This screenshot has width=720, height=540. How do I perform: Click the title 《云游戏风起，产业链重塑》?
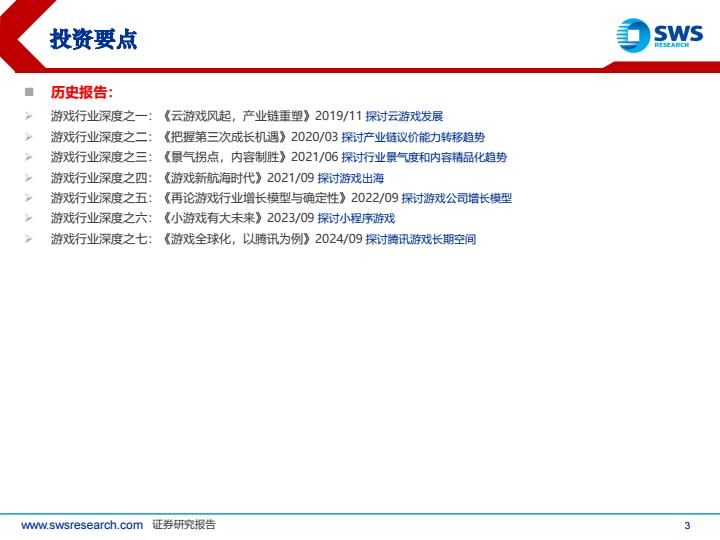236,116
